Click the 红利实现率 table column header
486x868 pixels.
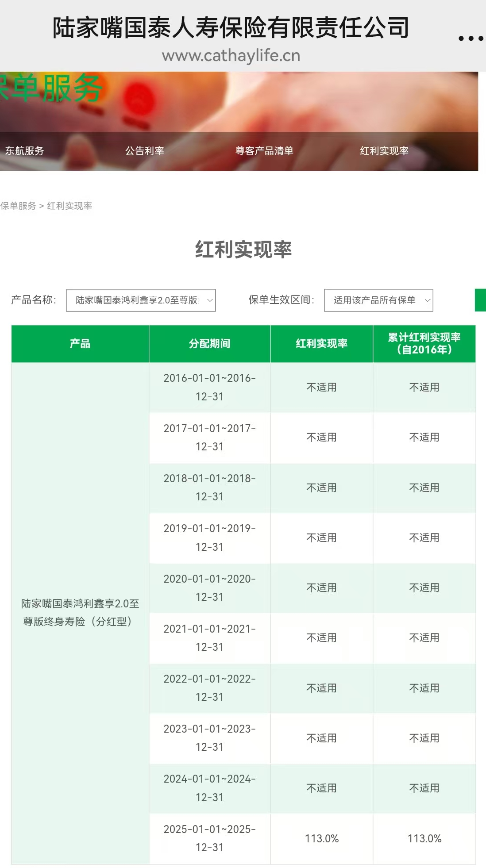tap(321, 344)
